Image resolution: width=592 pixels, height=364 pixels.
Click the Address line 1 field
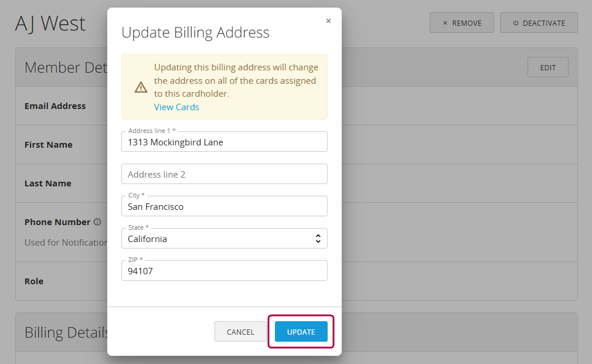tap(224, 141)
